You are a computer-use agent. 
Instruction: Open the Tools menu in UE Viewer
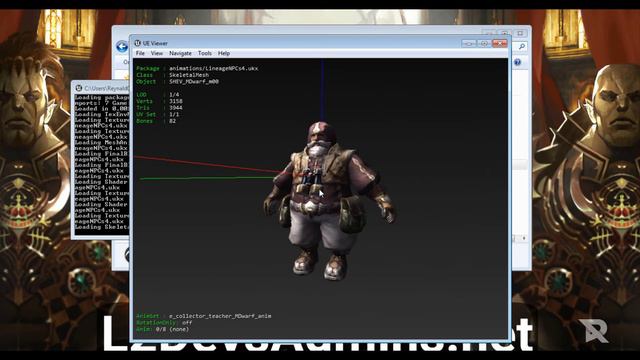204,53
